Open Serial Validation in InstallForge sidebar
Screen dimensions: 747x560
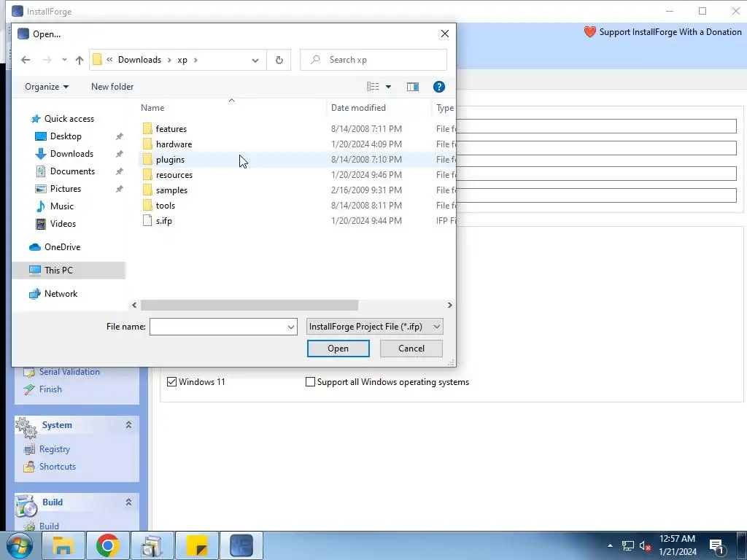click(x=69, y=372)
